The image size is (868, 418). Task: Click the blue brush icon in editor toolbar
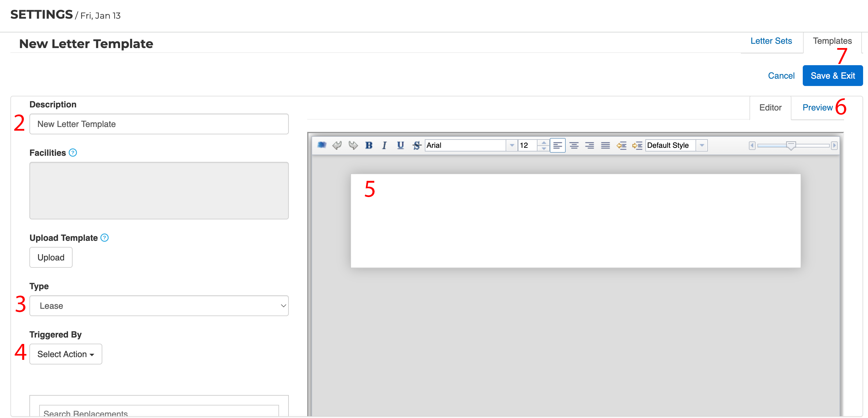322,145
